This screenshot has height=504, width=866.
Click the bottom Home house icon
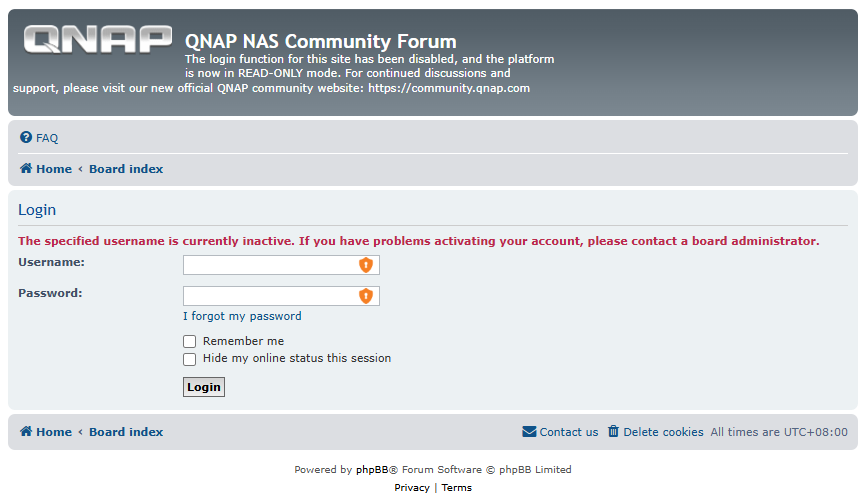click(x=26, y=431)
